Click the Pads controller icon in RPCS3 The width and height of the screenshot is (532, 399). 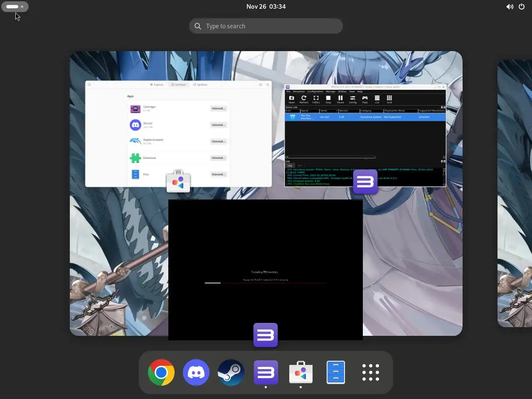pos(365,99)
